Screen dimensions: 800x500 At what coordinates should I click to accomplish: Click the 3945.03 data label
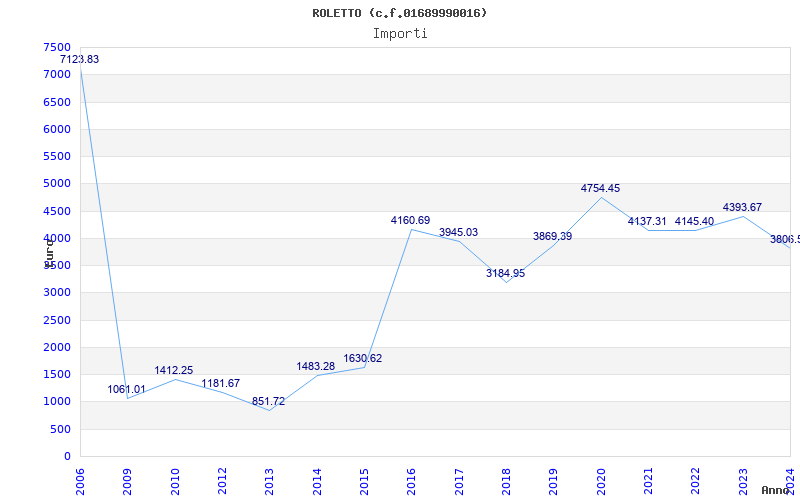[x=459, y=232]
